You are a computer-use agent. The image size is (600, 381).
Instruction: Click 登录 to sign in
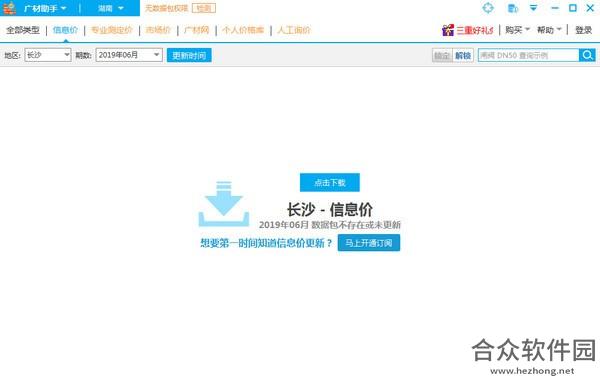coord(584,30)
